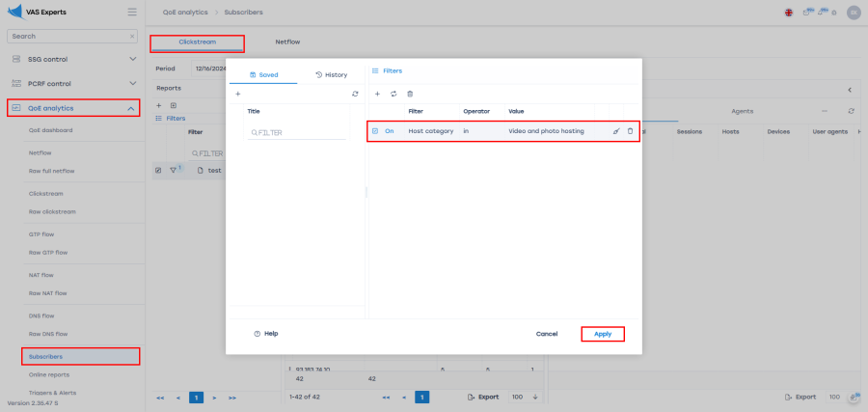Click the Title filter input field
Screen dimensions: 868x412
pos(299,132)
